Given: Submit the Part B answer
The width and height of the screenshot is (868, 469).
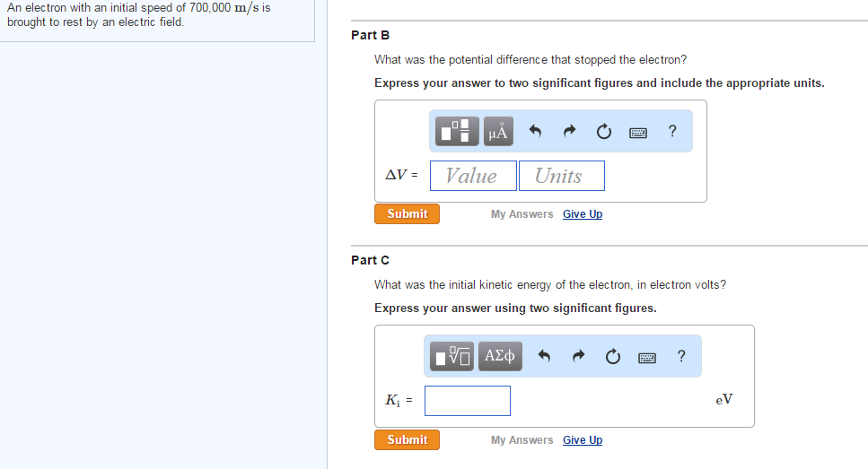Looking at the screenshot, I should (x=407, y=213).
